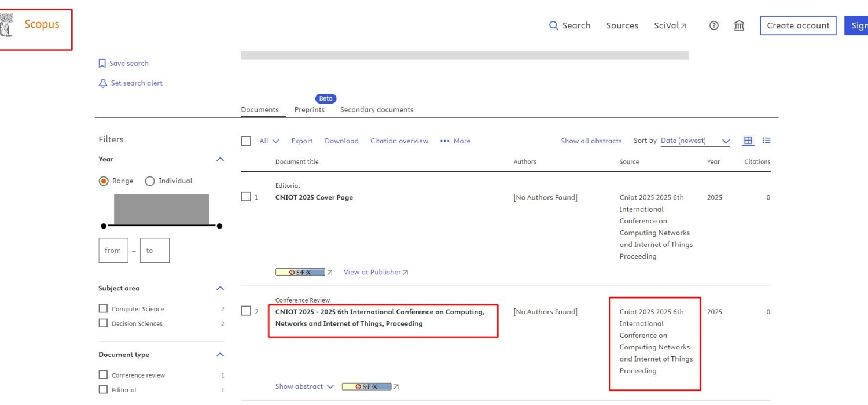The image size is (868, 405).
Task: Open CNIOT 2025 Cover Page title
Action: [x=314, y=197]
